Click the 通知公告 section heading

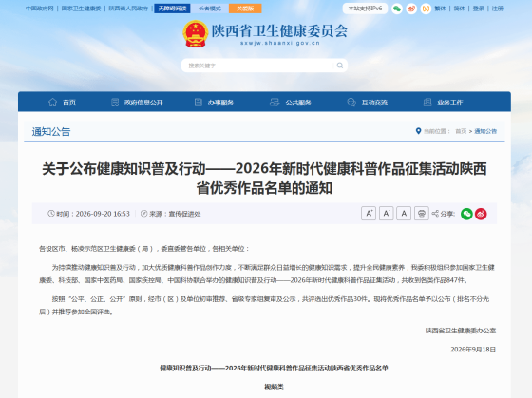pos(51,132)
